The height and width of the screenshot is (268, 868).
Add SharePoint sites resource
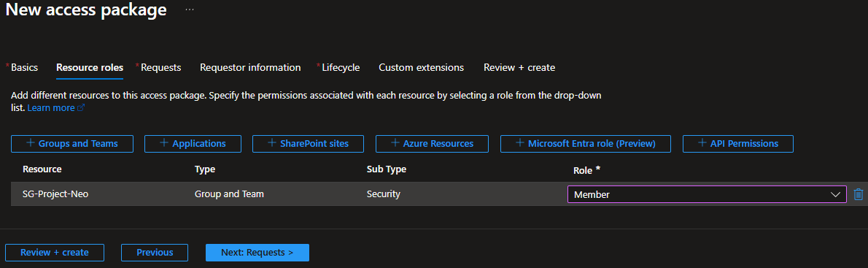(308, 143)
